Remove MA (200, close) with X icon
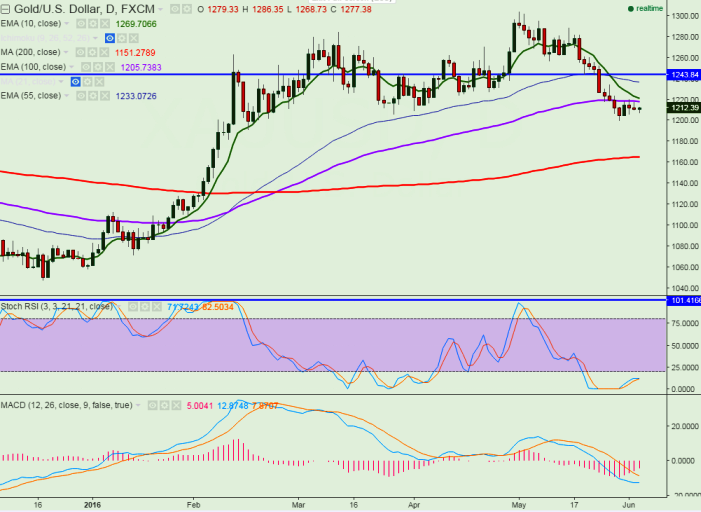The width and height of the screenshot is (701, 512). pos(104,53)
